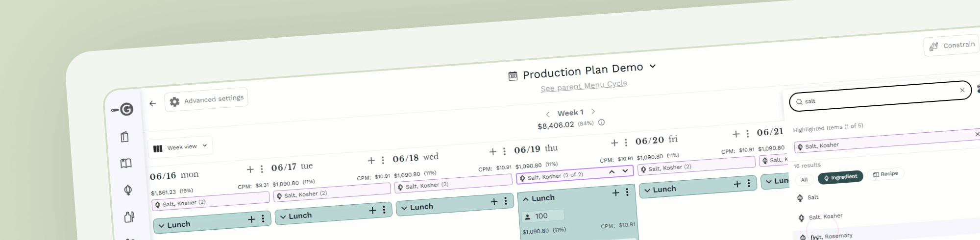Expand Wednesday's Lunch section
The image size is (980, 240).
pyautogui.click(x=404, y=208)
